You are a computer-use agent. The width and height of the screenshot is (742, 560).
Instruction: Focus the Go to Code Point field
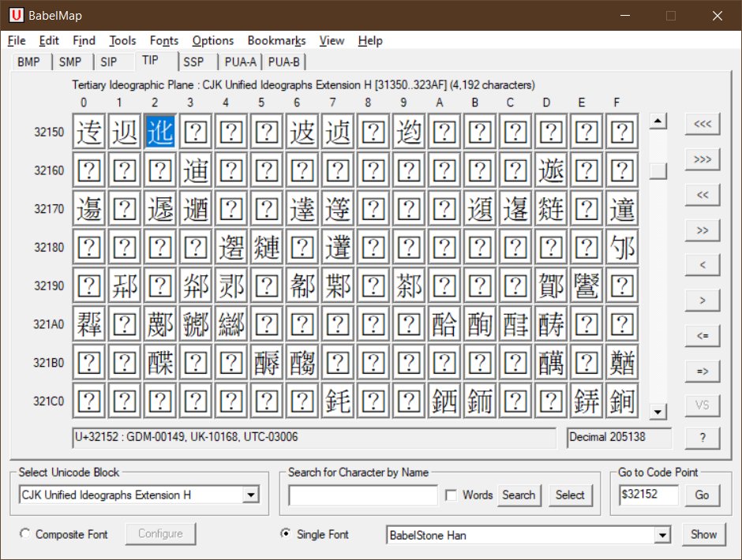click(648, 495)
